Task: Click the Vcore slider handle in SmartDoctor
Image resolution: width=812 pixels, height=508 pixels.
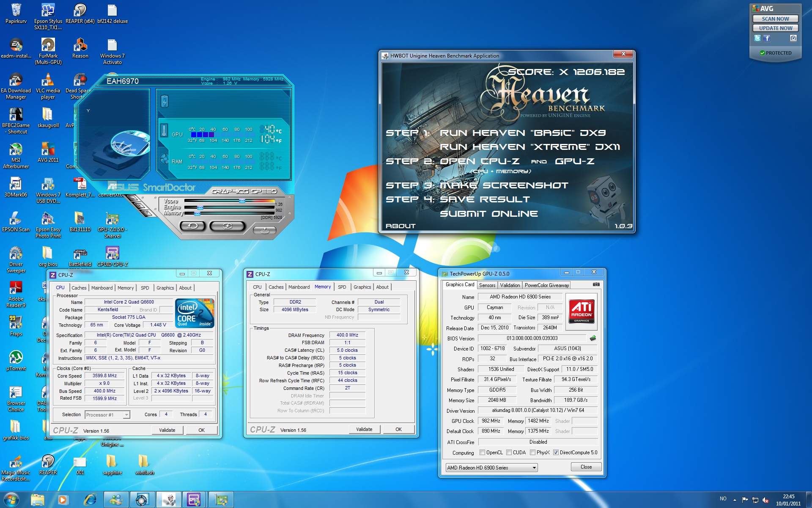Action: (x=242, y=201)
